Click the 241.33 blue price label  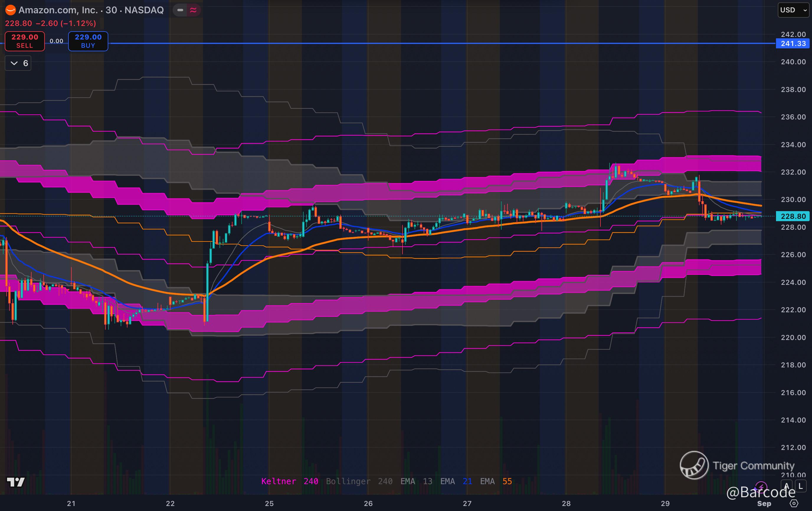pos(793,43)
